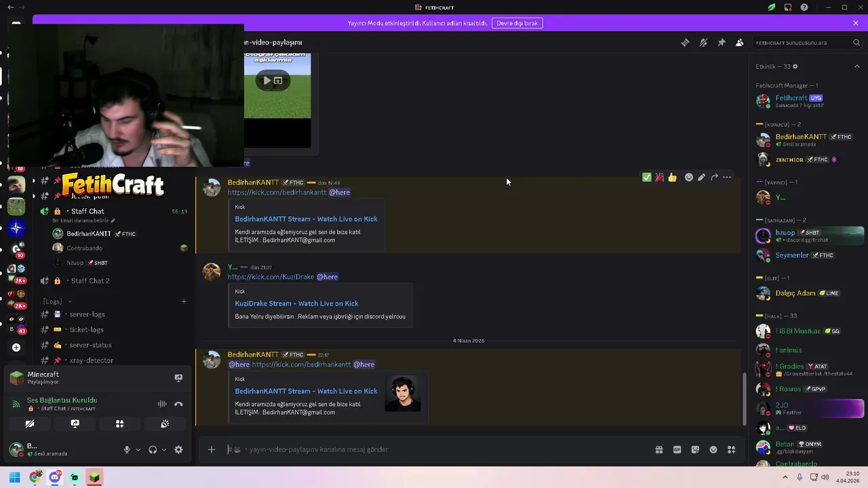Viewport: 868px width, 488px height.
Task: Forward the message with arrow icon
Action: pyautogui.click(x=714, y=178)
